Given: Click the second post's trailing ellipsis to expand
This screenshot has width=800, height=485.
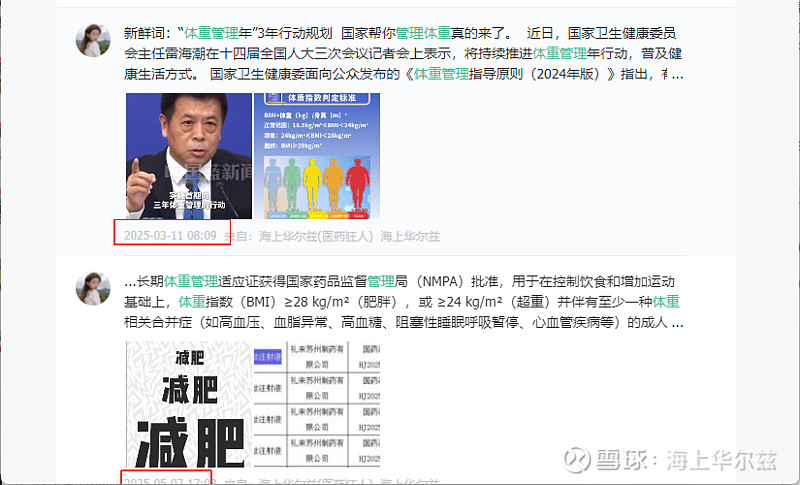Looking at the screenshot, I should pos(677,323).
